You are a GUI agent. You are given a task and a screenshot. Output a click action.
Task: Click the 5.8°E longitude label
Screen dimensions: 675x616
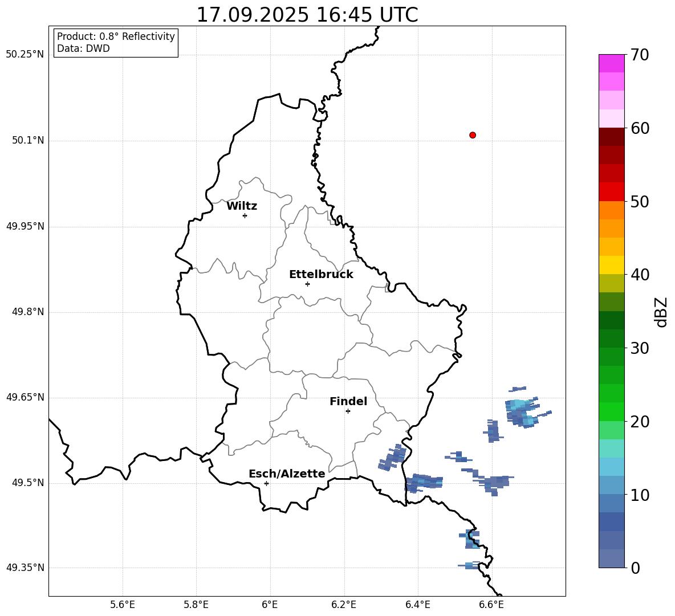point(196,605)
